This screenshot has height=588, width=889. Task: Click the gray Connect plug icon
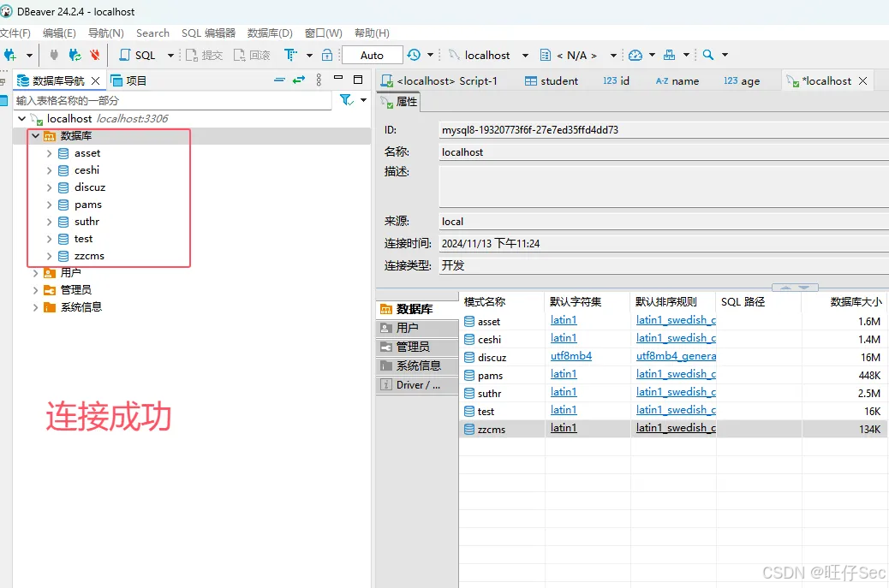tap(54, 55)
